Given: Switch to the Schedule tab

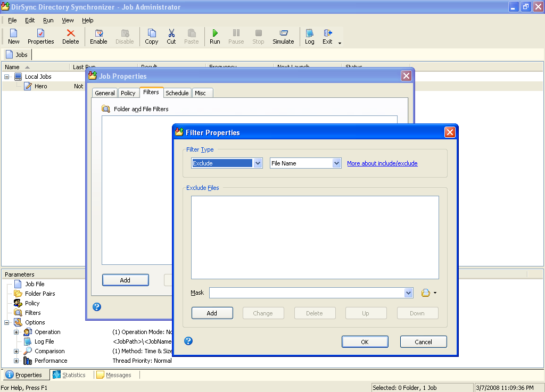Looking at the screenshot, I should click(177, 93).
